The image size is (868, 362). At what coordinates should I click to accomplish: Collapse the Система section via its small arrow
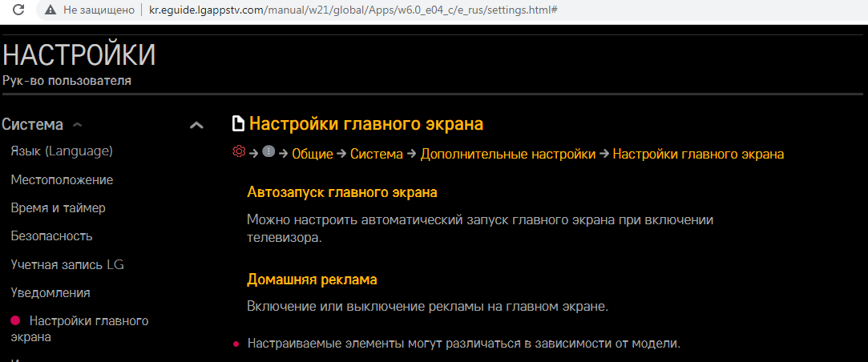pyautogui.click(x=78, y=125)
